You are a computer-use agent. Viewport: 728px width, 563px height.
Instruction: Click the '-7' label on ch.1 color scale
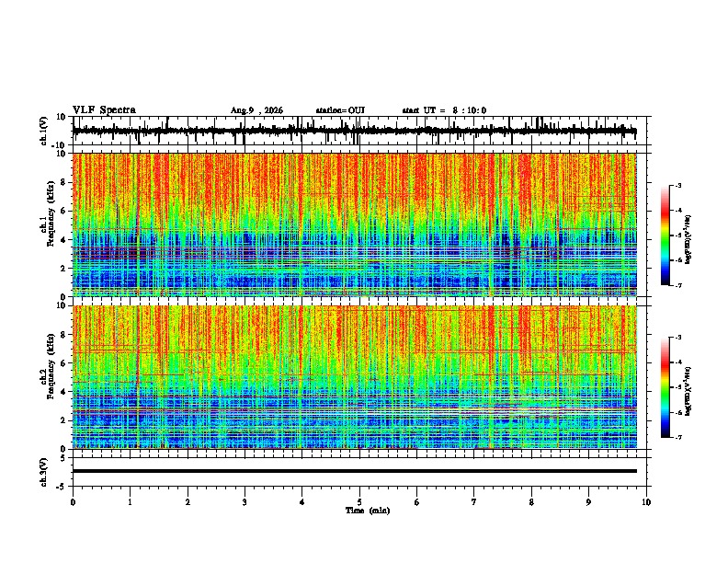pyautogui.click(x=677, y=285)
